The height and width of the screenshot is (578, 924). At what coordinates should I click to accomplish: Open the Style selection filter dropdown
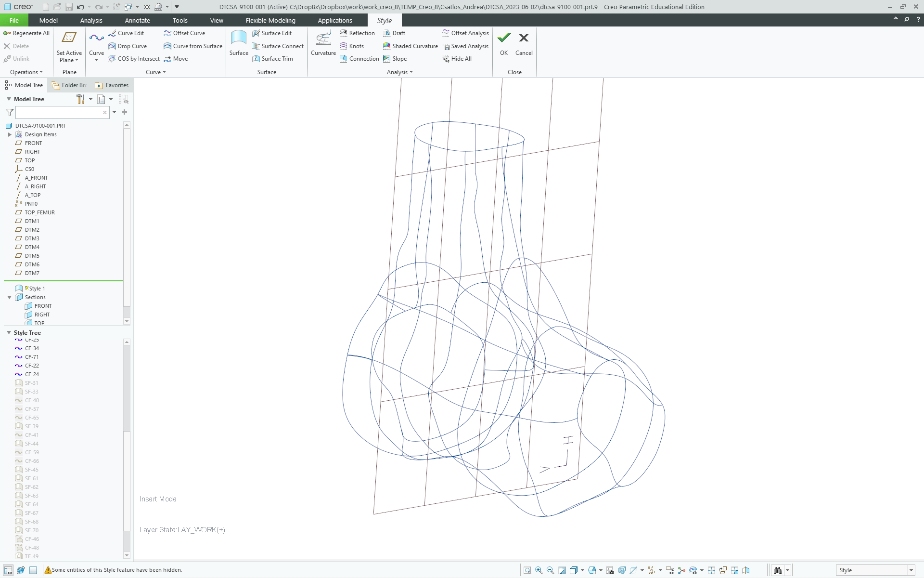point(911,570)
